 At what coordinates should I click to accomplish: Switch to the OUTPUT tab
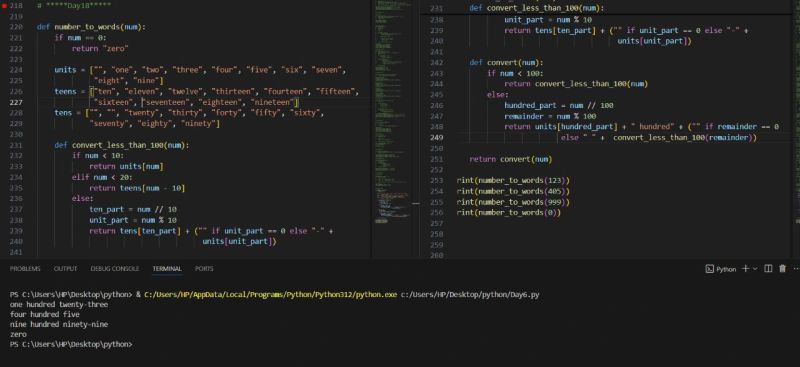65,268
